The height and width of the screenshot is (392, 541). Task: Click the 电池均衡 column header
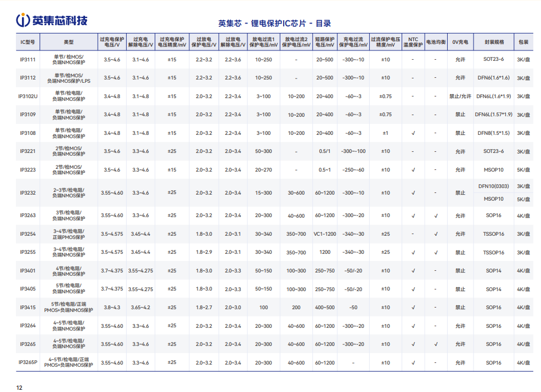[436, 42]
